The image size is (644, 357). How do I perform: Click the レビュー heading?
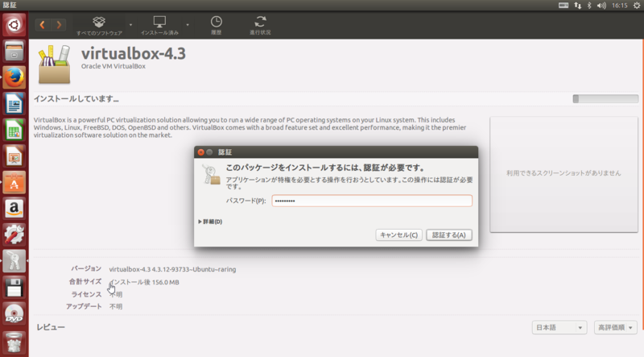click(51, 327)
